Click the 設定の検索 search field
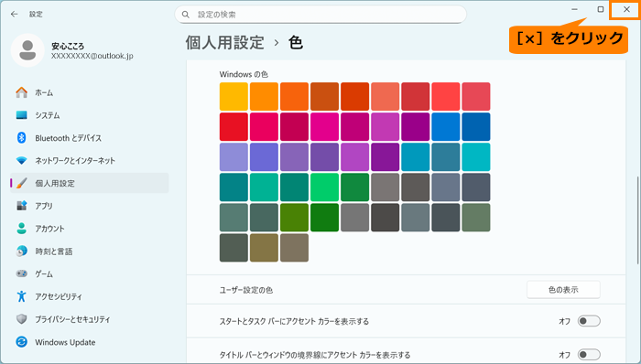The image size is (641, 364). point(320,15)
